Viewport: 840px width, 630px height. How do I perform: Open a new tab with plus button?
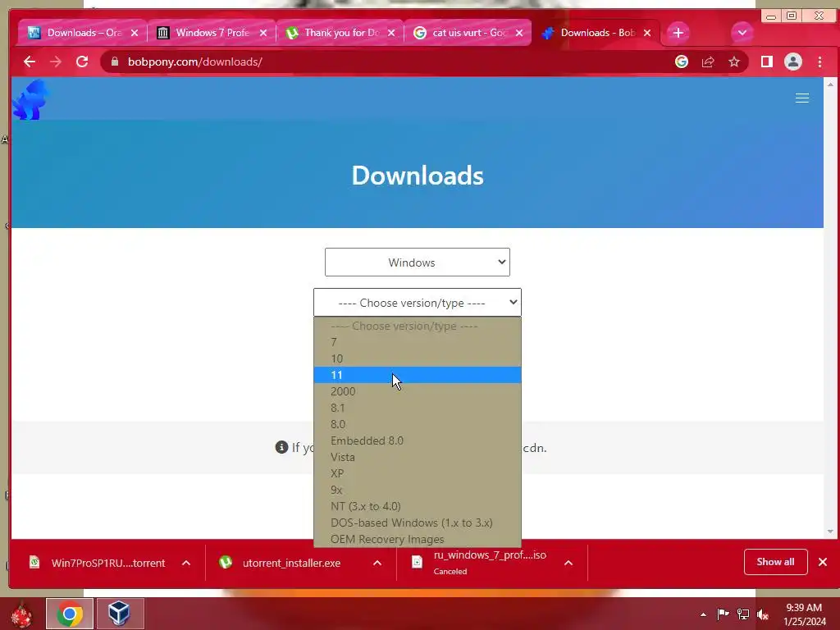pyautogui.click(x=678, y=33)
